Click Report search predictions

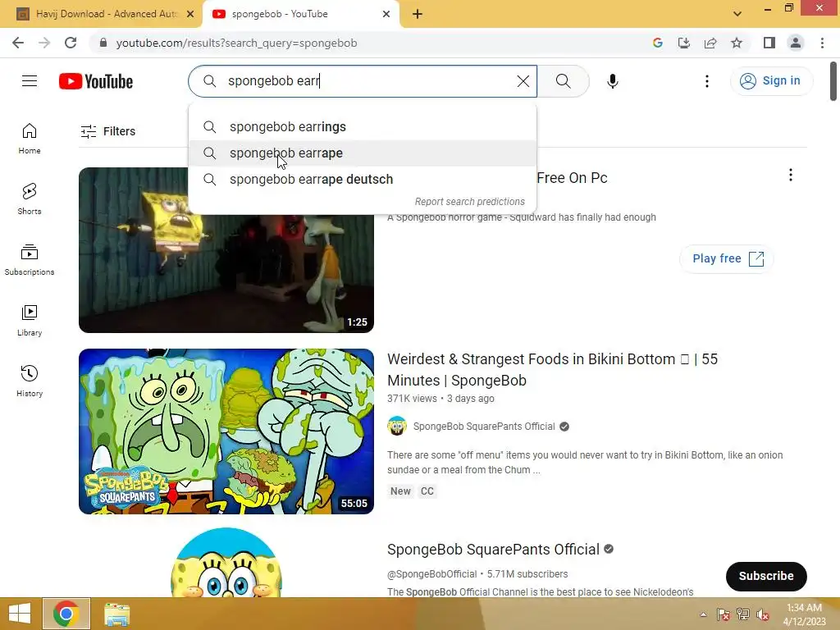470,202
